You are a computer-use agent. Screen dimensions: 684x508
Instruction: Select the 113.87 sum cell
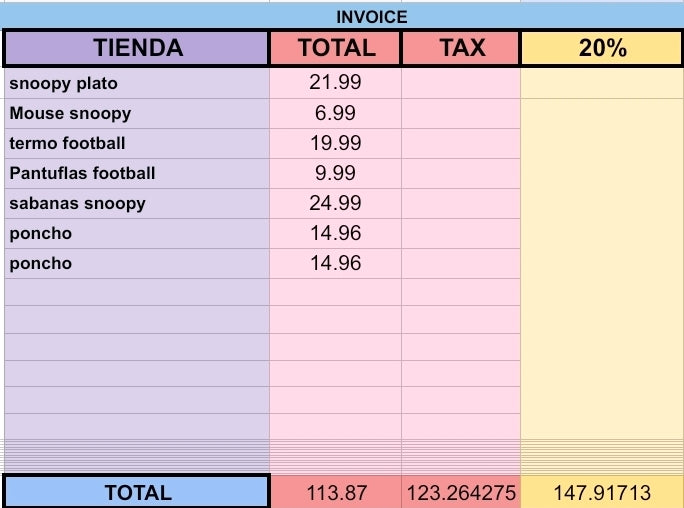click(x=335, y=492)
